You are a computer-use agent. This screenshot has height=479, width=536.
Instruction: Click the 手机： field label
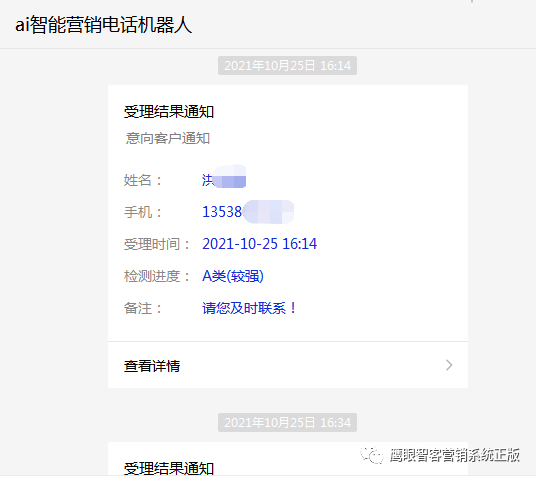pos(143,212)
